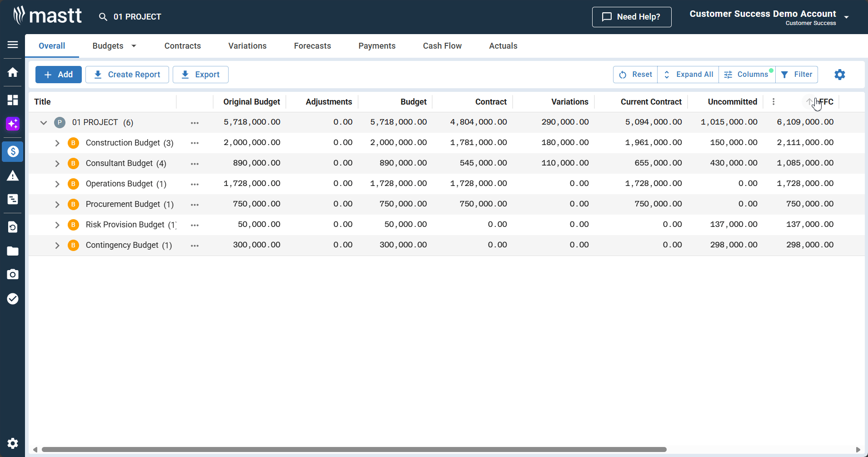The height and width of the screenshot is (457, 868).
Task: Open the Budgets tab dropdown arrow
Action: [x=134, y=46]
